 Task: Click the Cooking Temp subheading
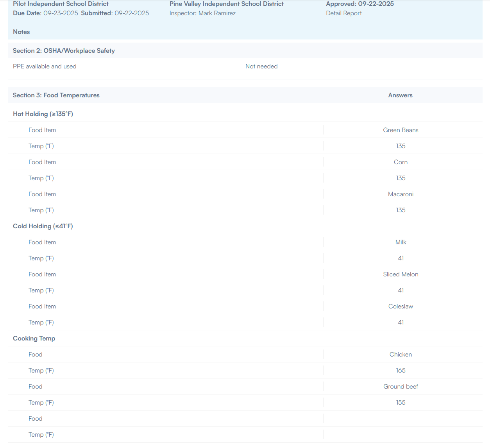coord(34,339)
